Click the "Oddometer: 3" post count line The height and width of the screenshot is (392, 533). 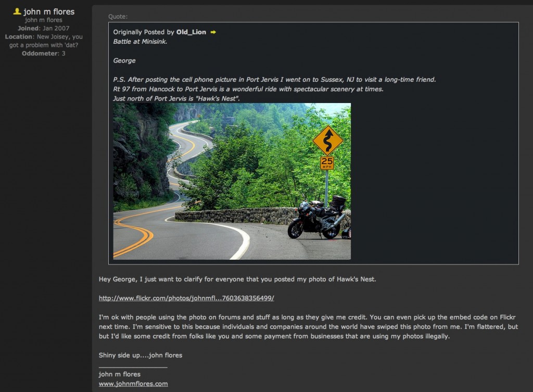pos(44,54)
